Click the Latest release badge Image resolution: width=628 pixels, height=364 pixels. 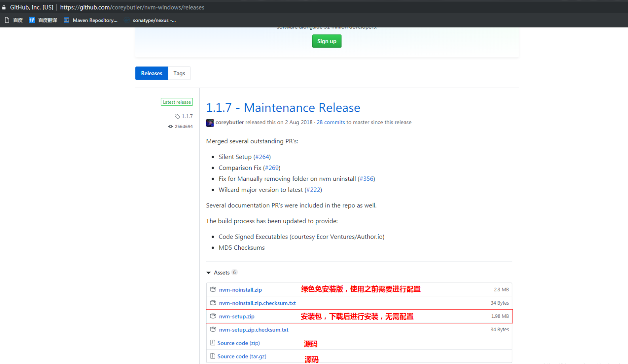pos(177,102)
